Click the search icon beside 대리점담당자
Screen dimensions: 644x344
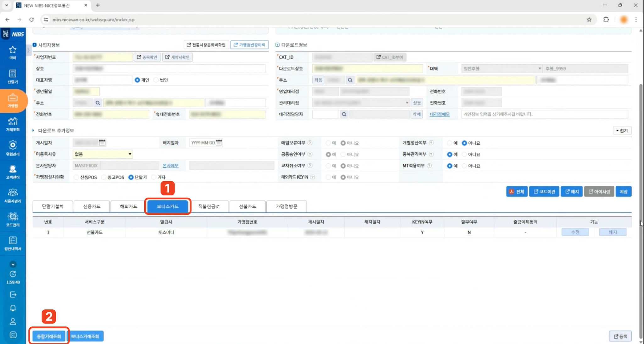click(344, 114)
